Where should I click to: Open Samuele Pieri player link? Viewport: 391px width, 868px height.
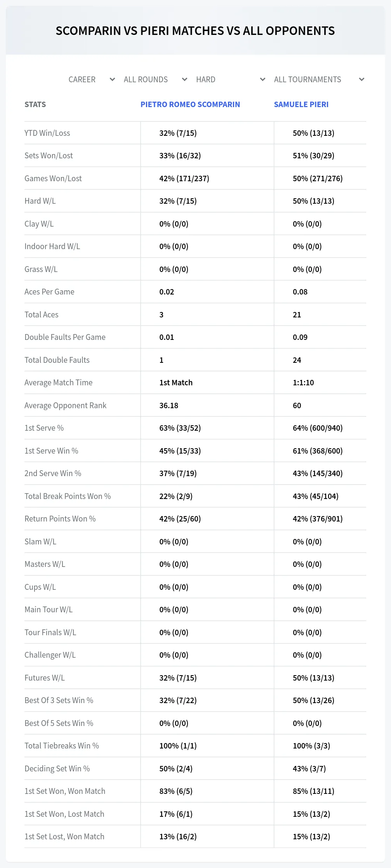pyautogui.click(x=301, y=104)
